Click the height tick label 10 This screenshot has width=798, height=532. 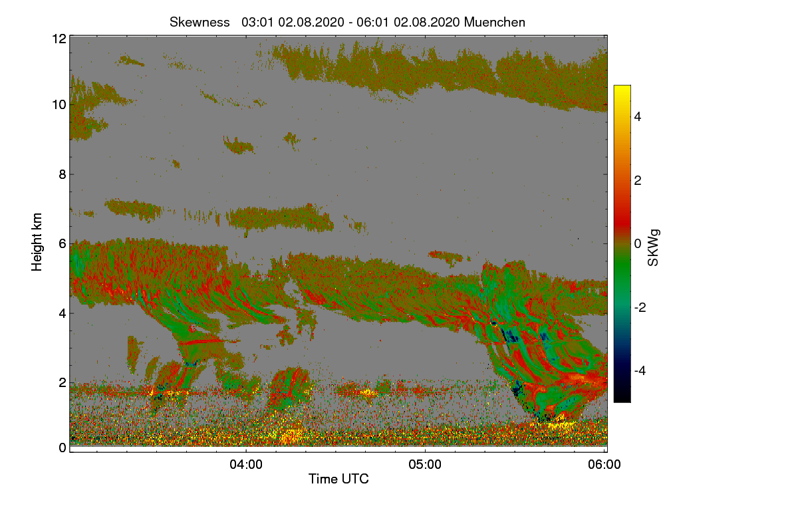click(59, 104)
